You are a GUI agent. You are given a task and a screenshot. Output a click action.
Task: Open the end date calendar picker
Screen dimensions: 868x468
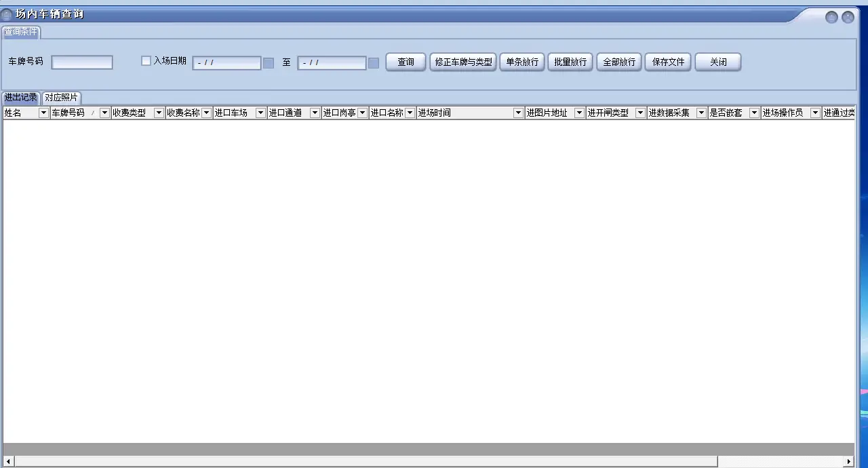tap(374, 63)
